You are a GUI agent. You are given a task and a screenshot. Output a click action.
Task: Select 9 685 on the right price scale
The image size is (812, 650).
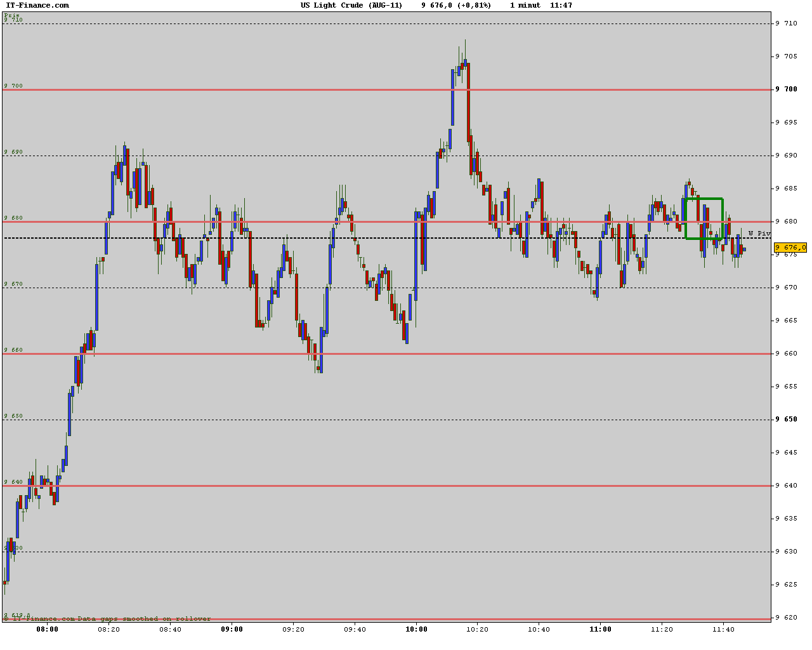(x=786, y=189)
